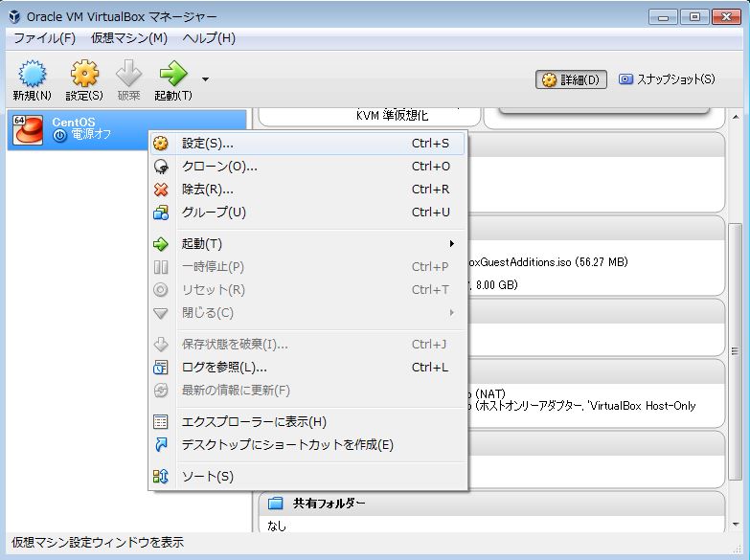750x560 pixels.
Task: Choose デスクトップにショートカットを作成(E) menu entry
Action: click(x=307, y=445)
